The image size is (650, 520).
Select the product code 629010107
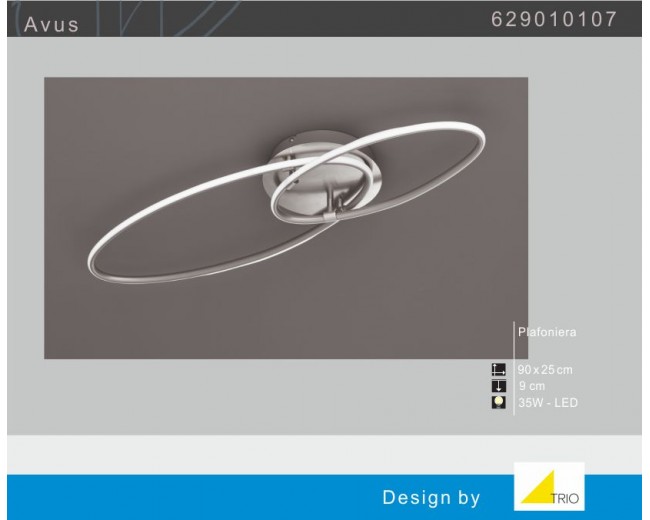click(554, 20)
